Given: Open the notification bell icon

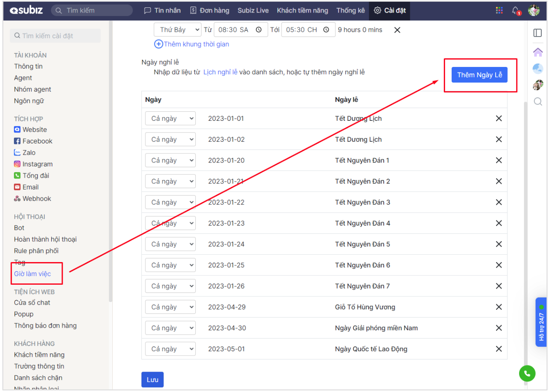Looking at the screenshot, I should pos(516,10).
